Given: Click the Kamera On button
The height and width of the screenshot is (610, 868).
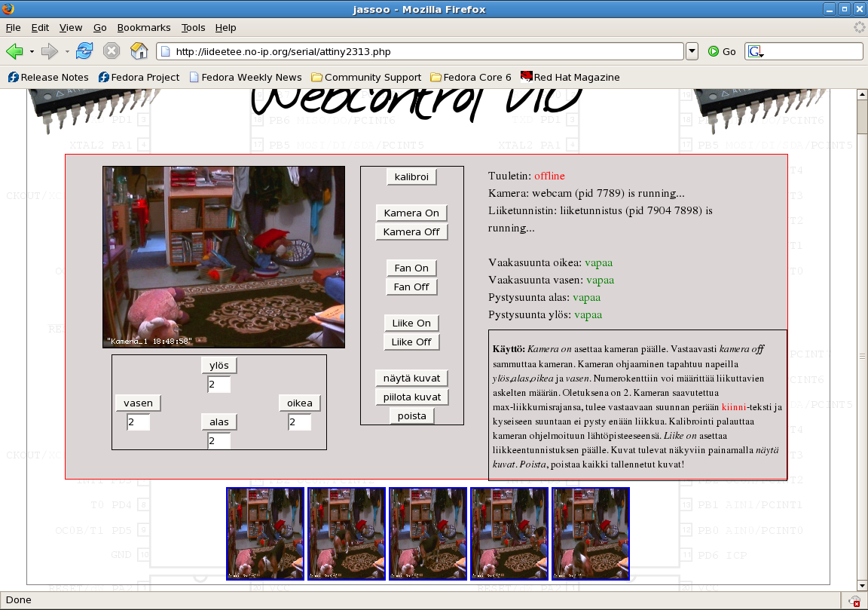Looking at the screenshot, I should pos(411,213).
